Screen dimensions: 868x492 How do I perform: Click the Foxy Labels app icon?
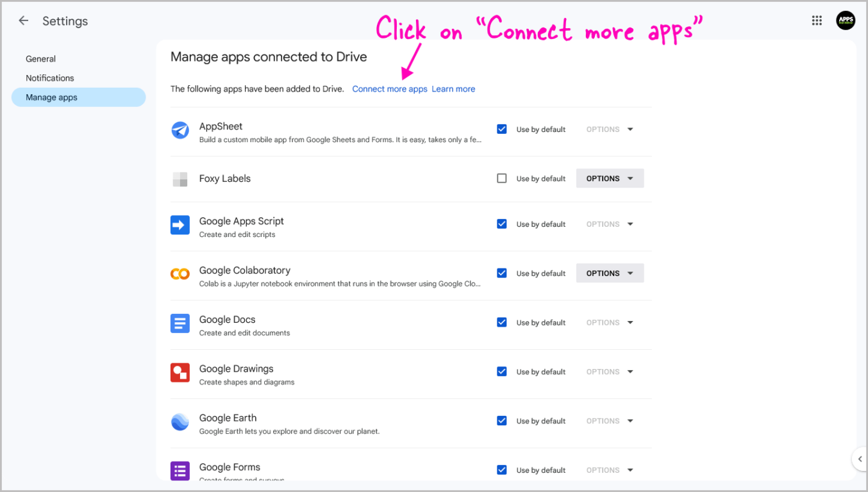click(x=180, y=179)
